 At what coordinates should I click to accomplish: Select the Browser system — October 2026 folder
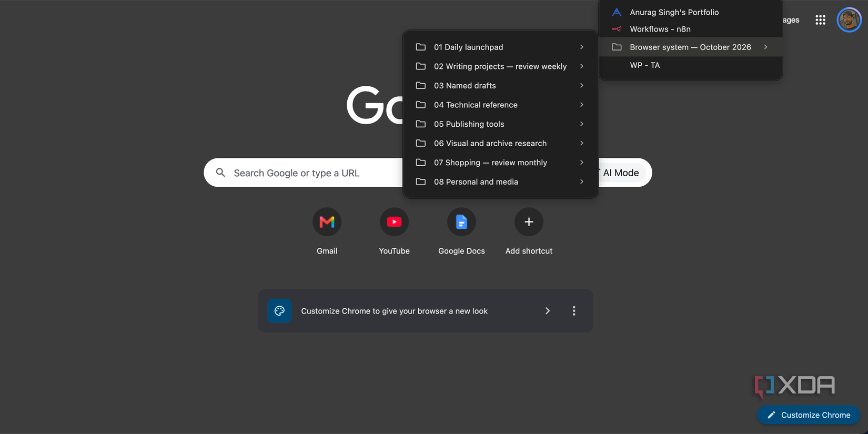pyautogui.click(x=691, y=47)
